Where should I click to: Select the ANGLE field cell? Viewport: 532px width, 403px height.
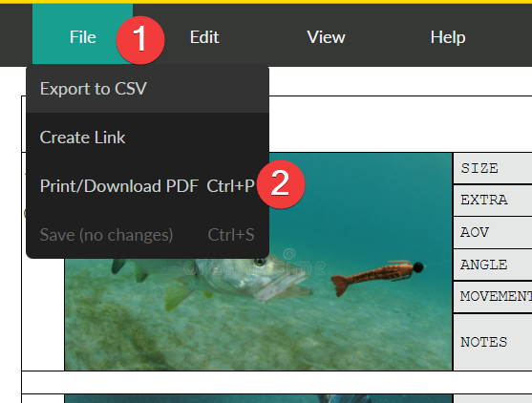493,265
